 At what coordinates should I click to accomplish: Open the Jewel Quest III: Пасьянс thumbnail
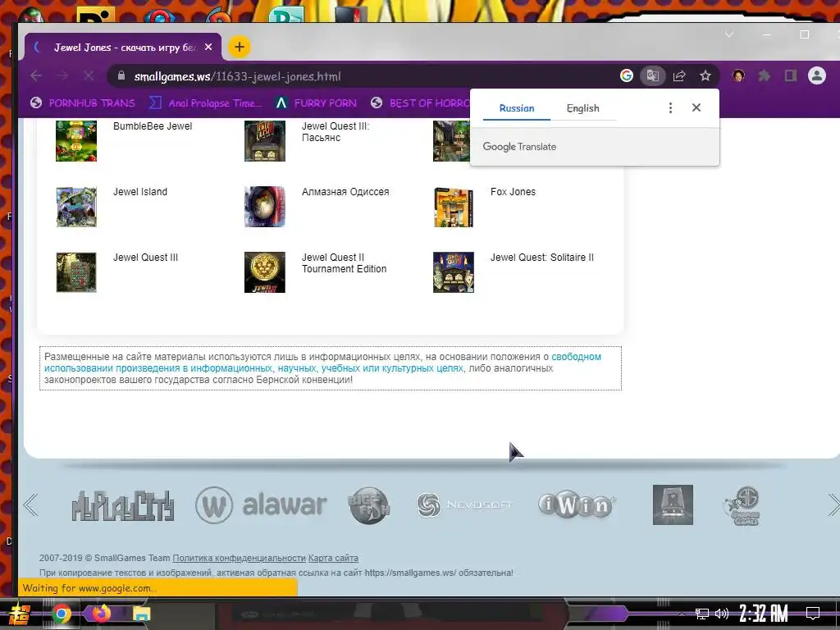click(265, 140)
